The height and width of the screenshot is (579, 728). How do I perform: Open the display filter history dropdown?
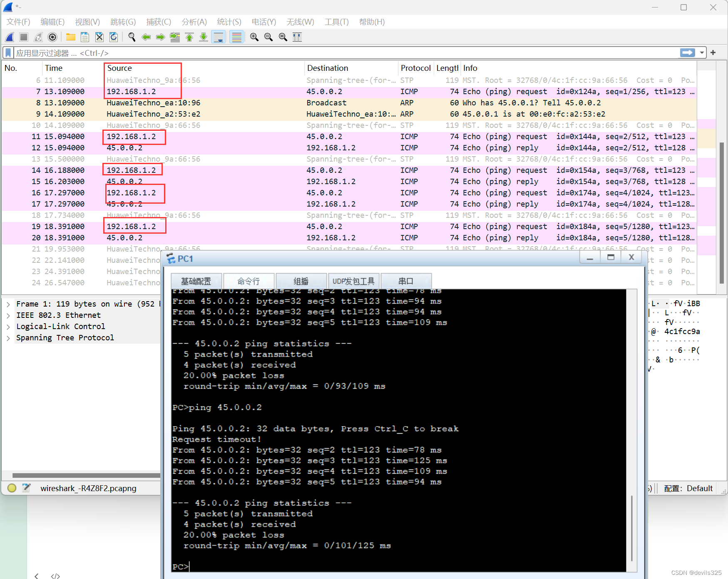pos(702,52)
